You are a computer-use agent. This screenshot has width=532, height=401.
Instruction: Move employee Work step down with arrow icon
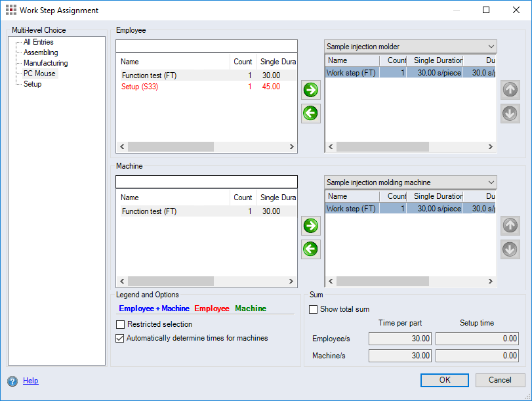[x=510, y=114]
